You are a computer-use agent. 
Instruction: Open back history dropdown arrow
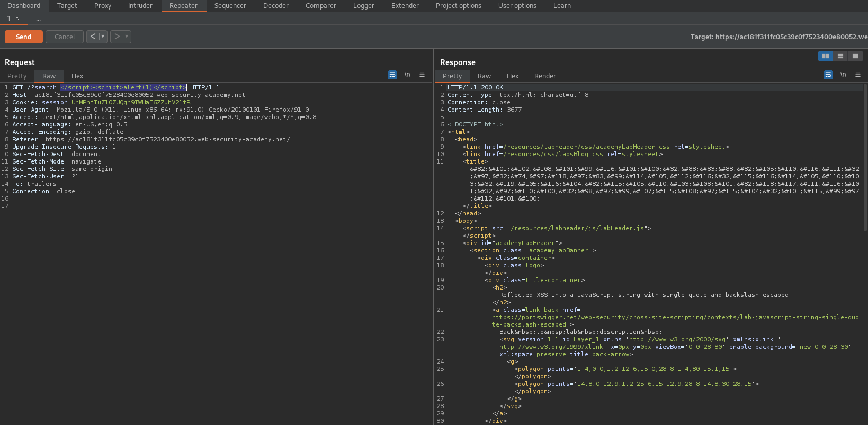[103, 37]
